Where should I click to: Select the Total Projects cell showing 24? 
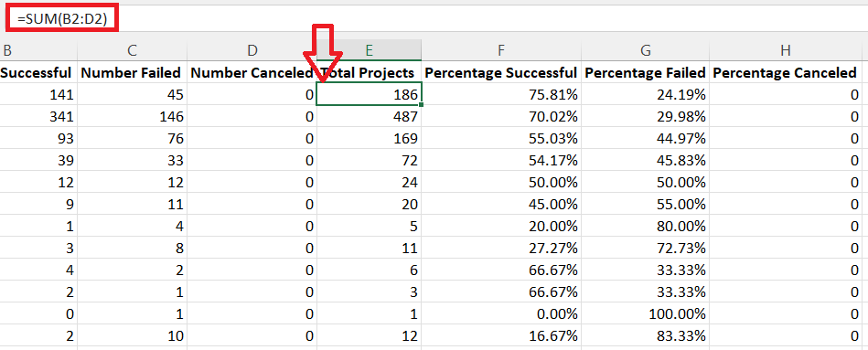coord(370,181)
